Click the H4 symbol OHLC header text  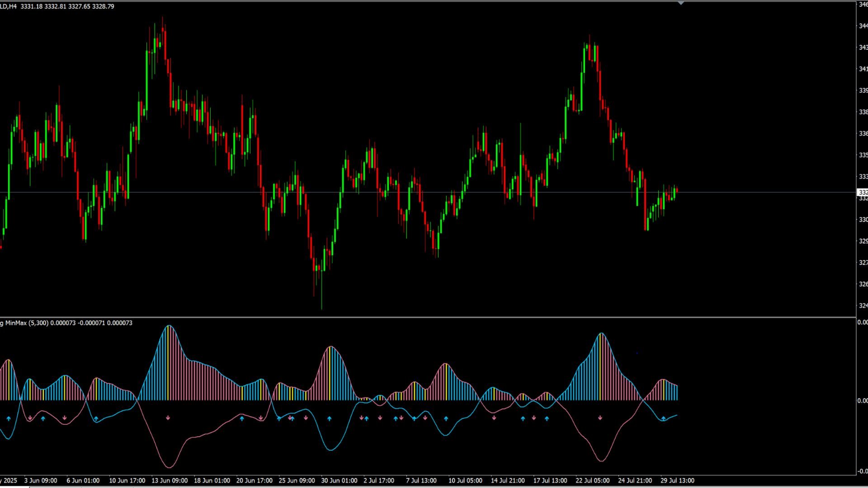point(57,6)
